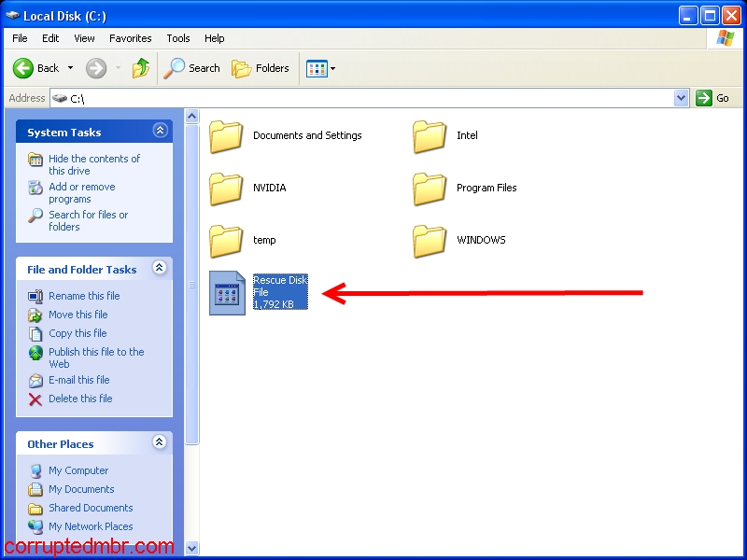This screenshot has width=747, height=560.
Task: Open the Address bar dropdown arrow
Action: tap(681, 98)
